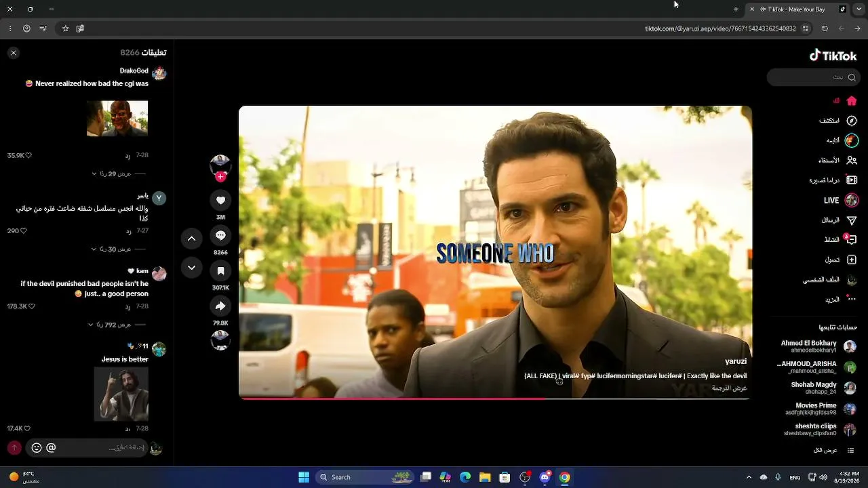Open the image attached to DrakoGod's comment
868x488 pixels.
[x=117, y=119]
